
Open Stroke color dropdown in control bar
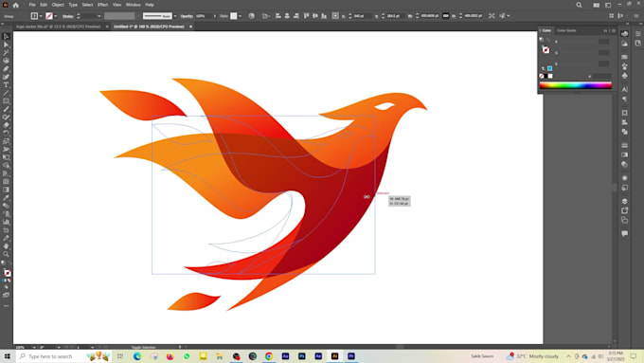click(x=56, y=16)
